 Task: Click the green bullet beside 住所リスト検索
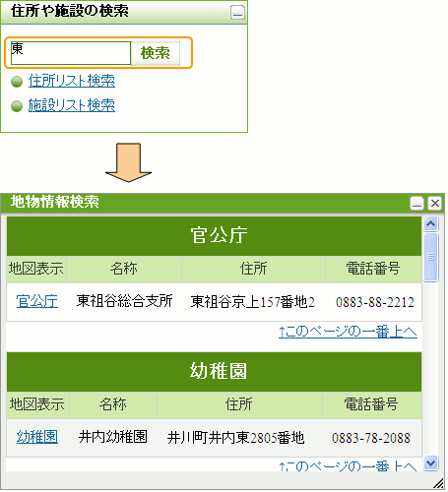click(x=17, y=82)
